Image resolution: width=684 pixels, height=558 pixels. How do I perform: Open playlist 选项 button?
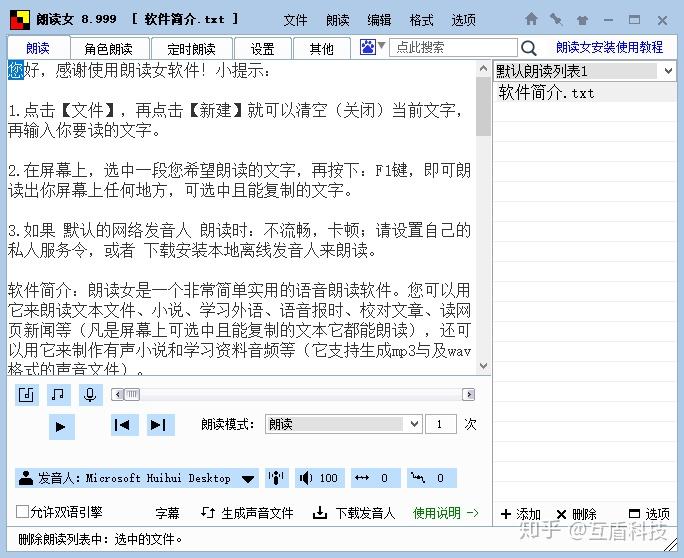pos(649,514)
